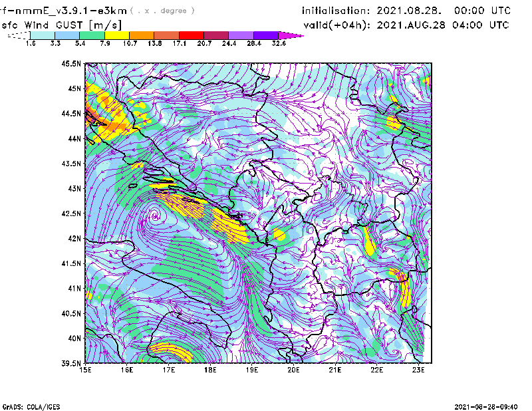Screen dimensions: 532x411
Task: Click the 41N latitude label
Action: [74, 288]
